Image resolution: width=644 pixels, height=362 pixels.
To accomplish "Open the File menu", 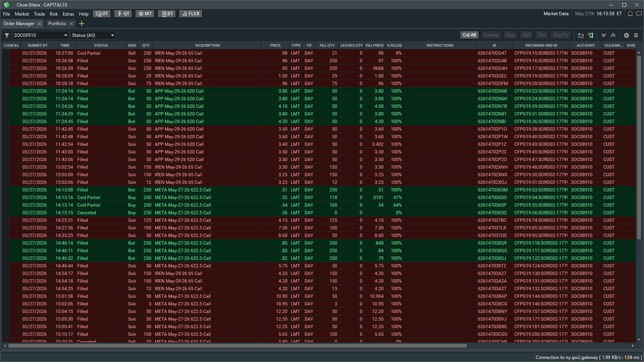I will [x=6, y=13].
